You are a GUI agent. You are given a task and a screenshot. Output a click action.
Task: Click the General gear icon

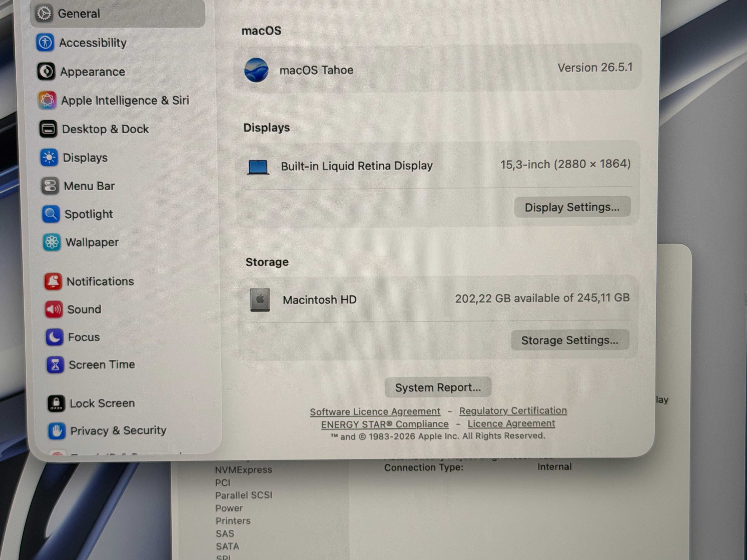click(44, 14)
